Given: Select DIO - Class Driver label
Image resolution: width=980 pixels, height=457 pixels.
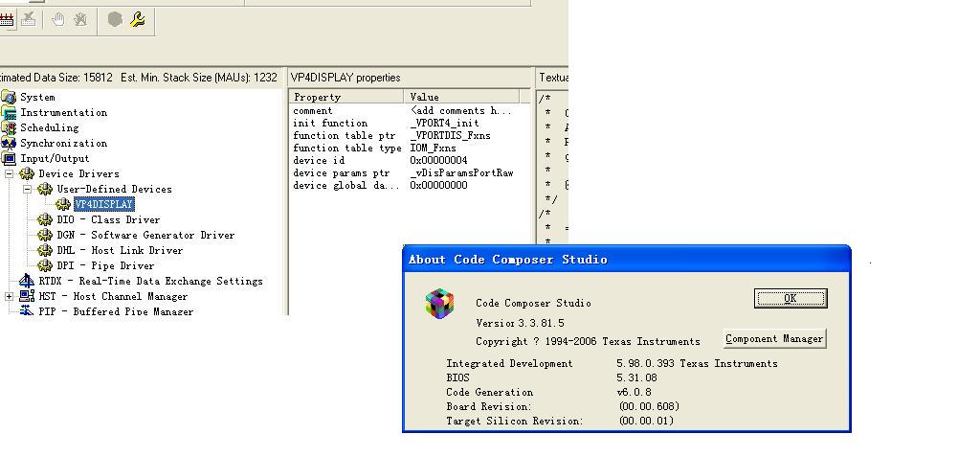Looking at the screenshot, I should [x=109, y=219].
